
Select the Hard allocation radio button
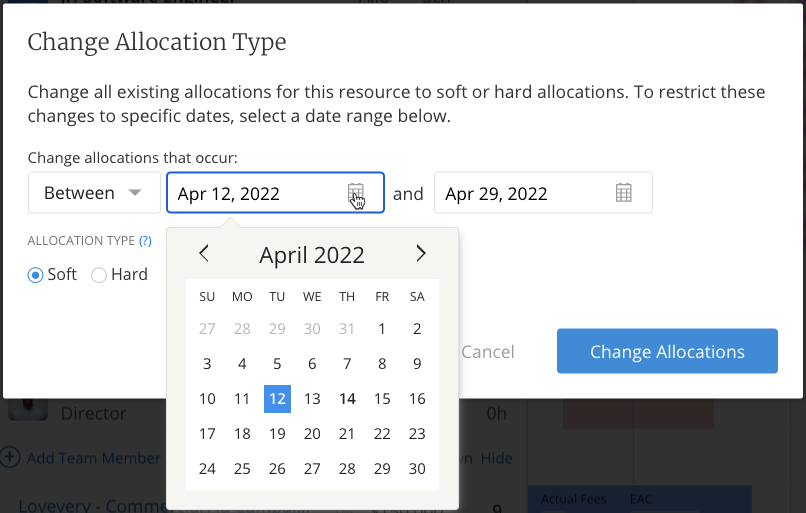(x=99, y=275)
